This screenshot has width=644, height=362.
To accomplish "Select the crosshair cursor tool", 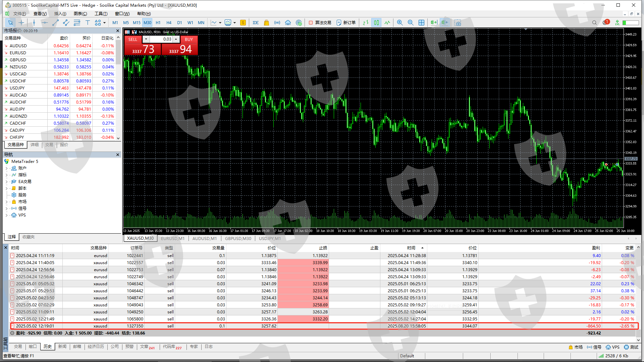I will (21, 22).
